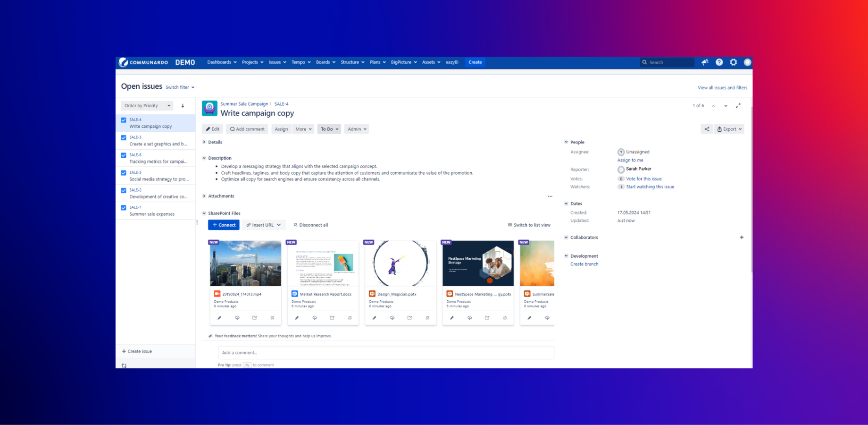Toggle SALE-2 Development of creative checkbox
868x425 pixels.
124,190
